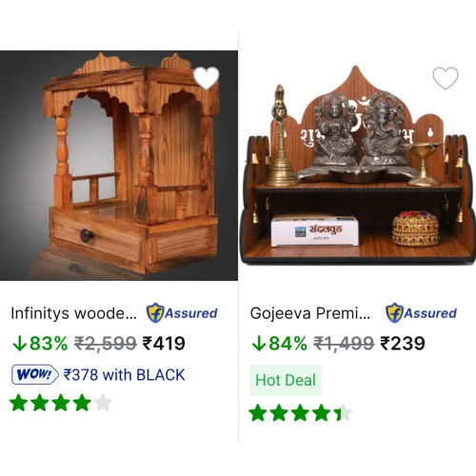Click the green 84% discount arrow

[x=259, y=344]
